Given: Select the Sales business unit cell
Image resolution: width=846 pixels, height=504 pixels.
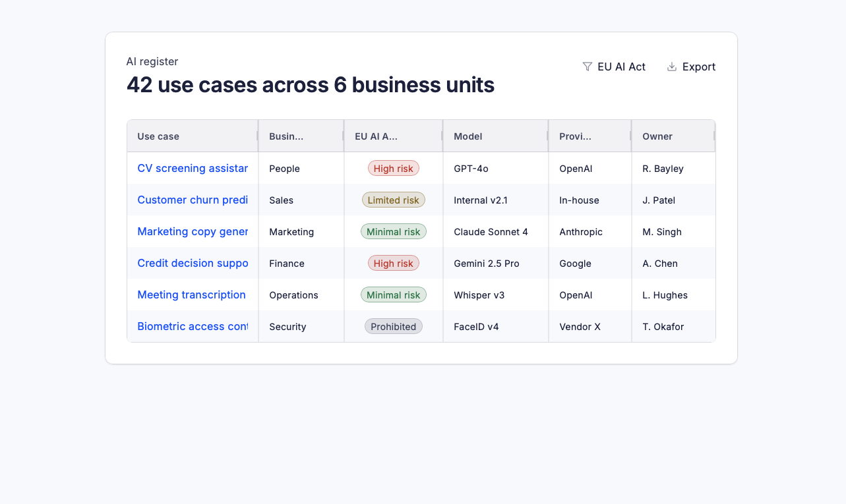Looking at the screenshot, I should tap(301, 200).
